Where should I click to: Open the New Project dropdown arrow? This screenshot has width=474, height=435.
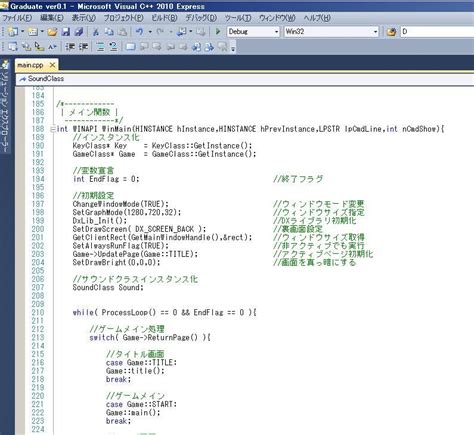[x=23, y=32]
